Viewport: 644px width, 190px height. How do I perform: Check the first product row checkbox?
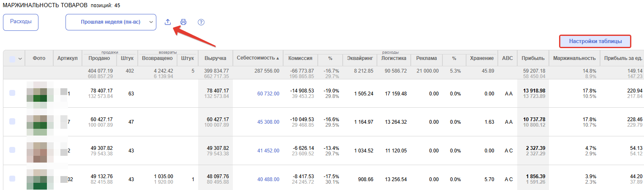coord(12,93)
